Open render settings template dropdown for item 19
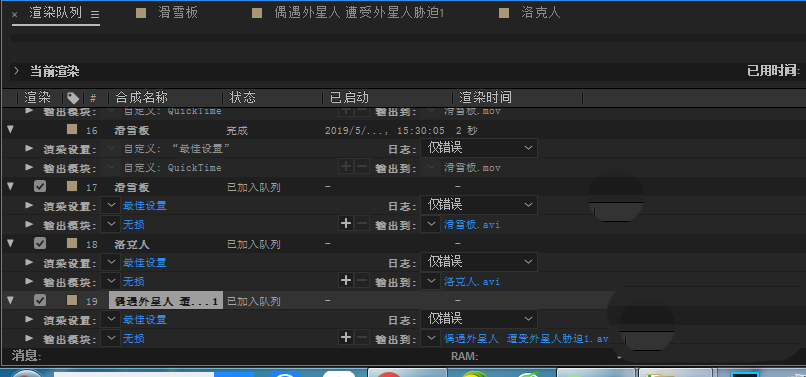Image resolution: width=806 pixels, height=377 pixels. pos(111,319)
